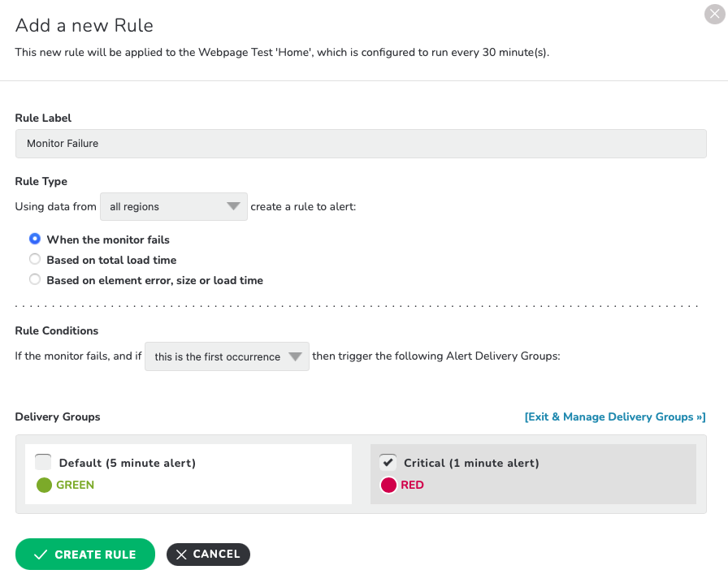
Task: Click the all regions dropdown arrow
Action: click(x=233, y=206)
